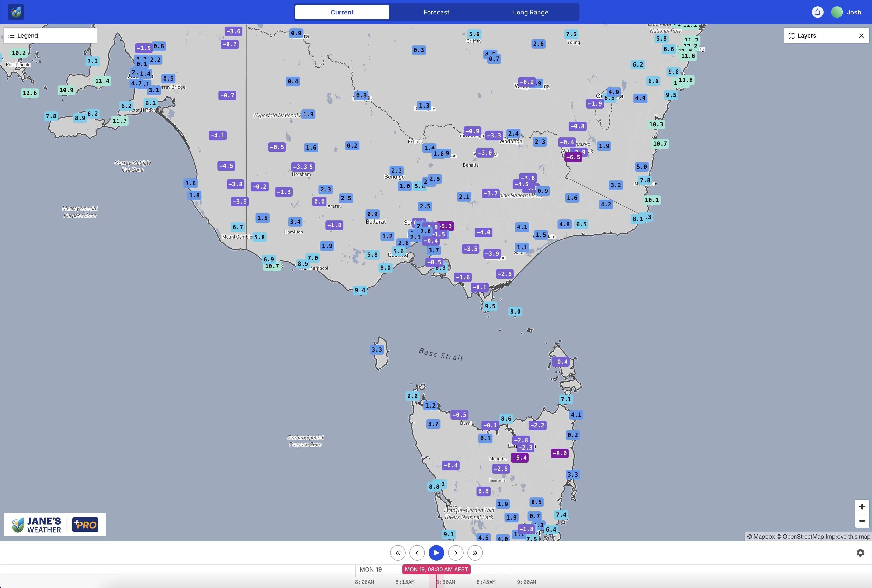Click the Hamilton town label
Screen dimensions: 872x588
point(294,232)
